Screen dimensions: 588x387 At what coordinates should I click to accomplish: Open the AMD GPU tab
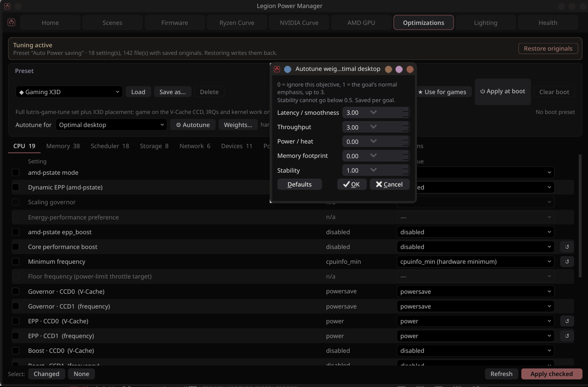pos(361,23)
